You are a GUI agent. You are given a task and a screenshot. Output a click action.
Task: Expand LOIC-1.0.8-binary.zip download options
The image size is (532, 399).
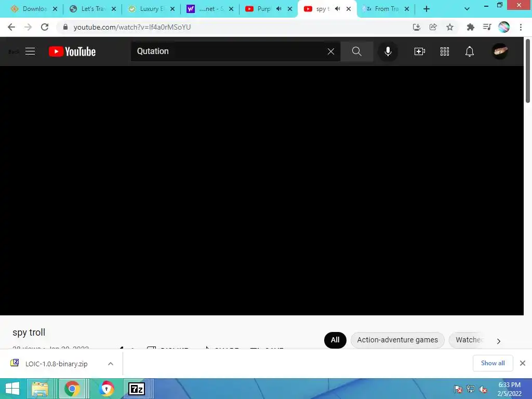click(x=110, y=364)
